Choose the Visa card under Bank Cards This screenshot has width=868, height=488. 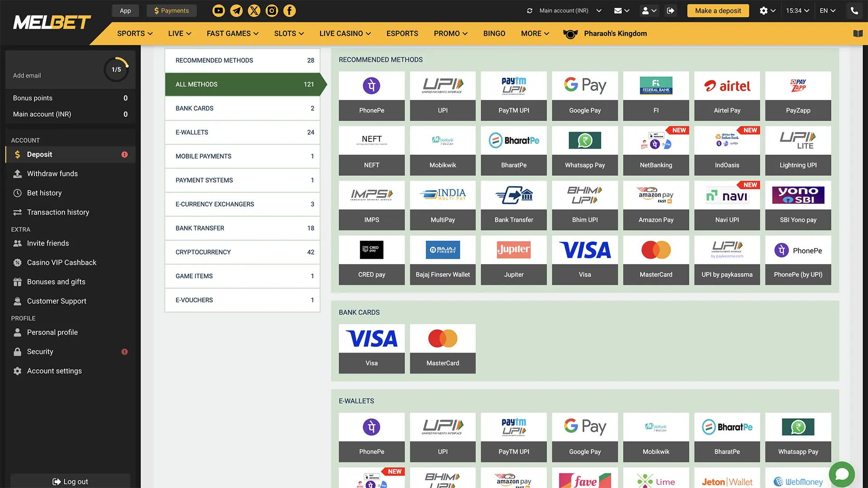[x=372, y=348]
